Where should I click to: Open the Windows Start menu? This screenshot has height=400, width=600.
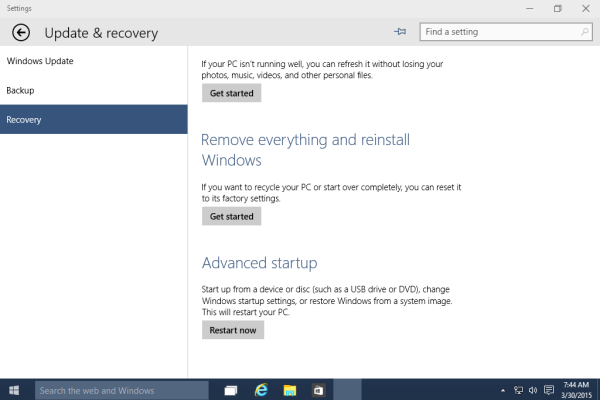[x=14, y=390]
